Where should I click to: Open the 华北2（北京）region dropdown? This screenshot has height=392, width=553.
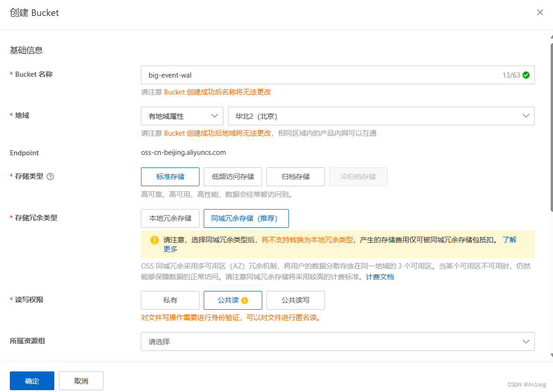[x=381, y=116]
